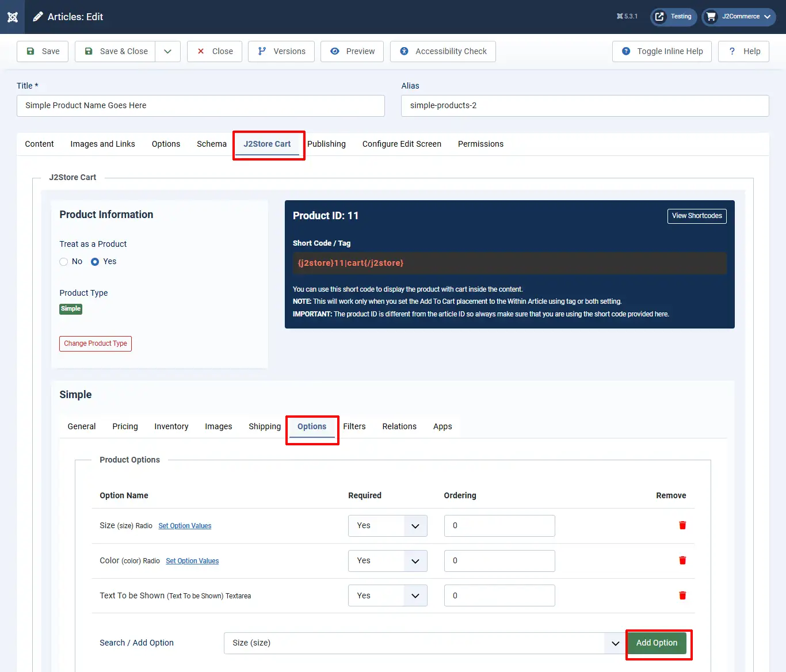The image size is (786, 672).
Task: Select the article Options tab
Action: 166,144
